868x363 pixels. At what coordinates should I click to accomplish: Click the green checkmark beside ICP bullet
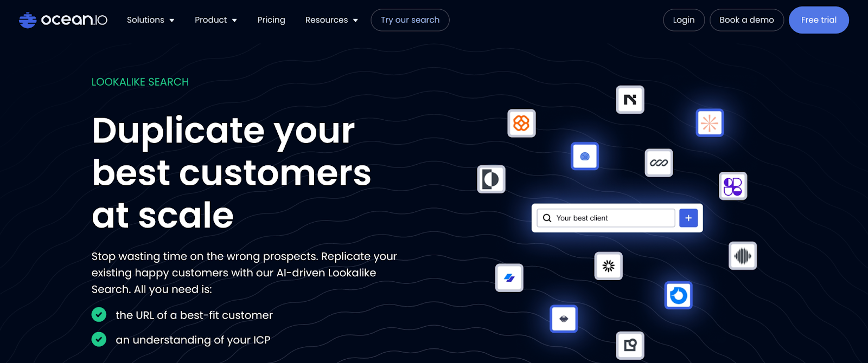(99, 340)
